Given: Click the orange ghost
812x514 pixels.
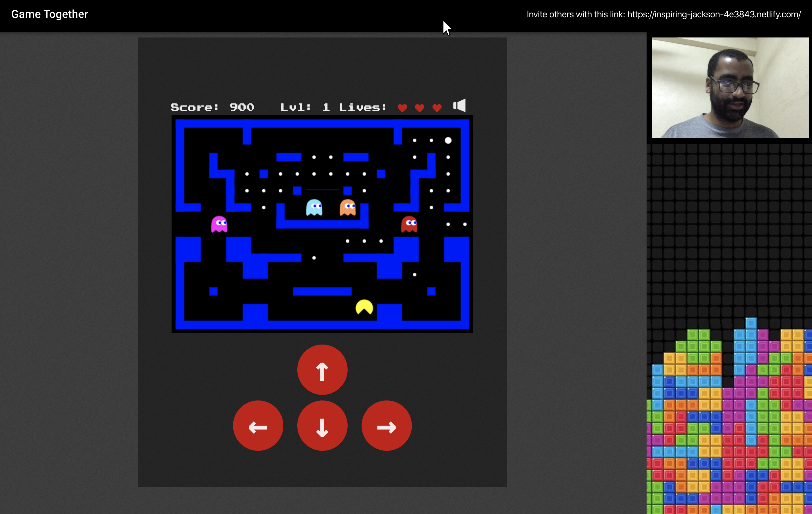Looking at the screenshot, I should pyautogui.click(x=348, y=207).
